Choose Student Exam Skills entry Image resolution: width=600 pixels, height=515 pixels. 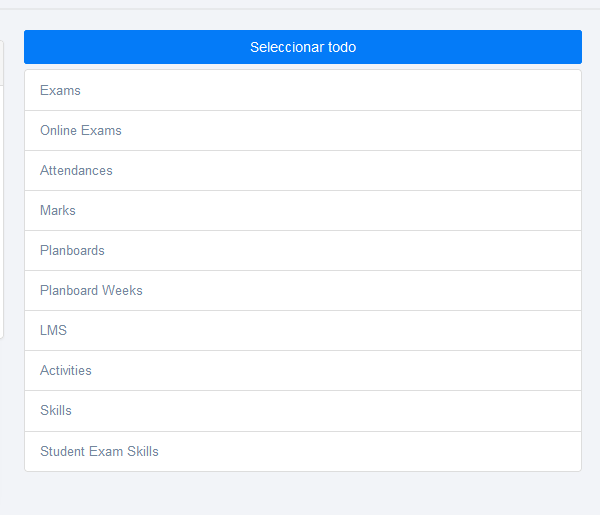click(302, 451)
